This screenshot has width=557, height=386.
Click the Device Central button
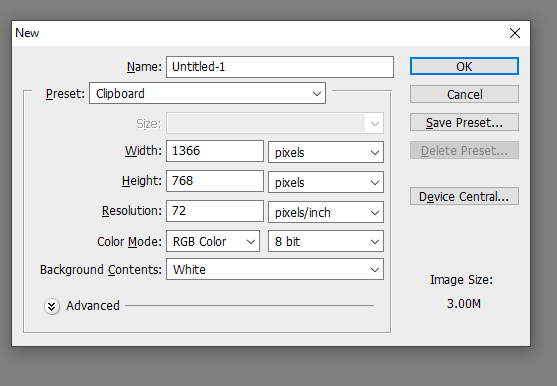(464, 196)
